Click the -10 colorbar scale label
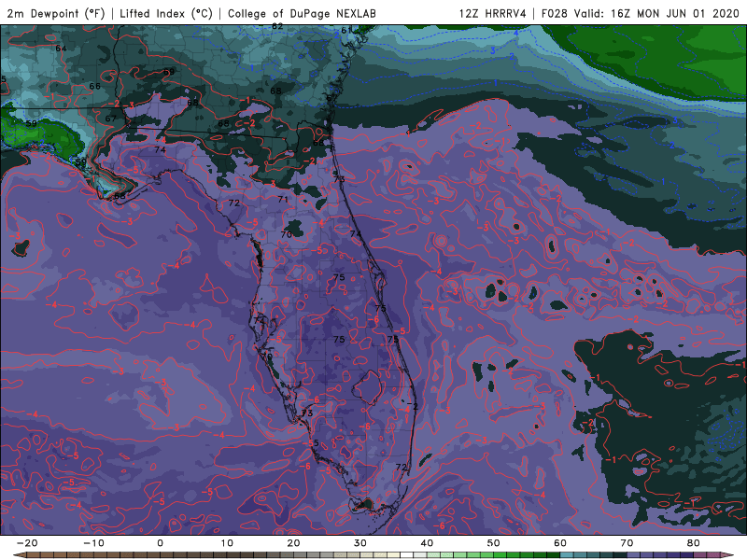This screenshot has height=560, width=747. [93, 543]
